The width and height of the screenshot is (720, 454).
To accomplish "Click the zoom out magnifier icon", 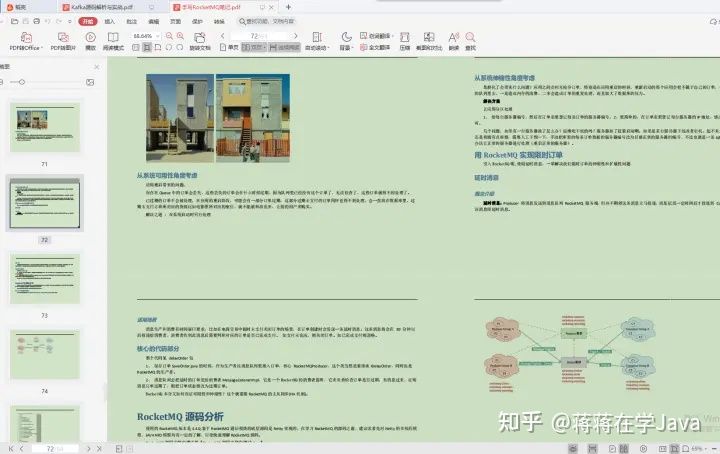I will 169,36.
